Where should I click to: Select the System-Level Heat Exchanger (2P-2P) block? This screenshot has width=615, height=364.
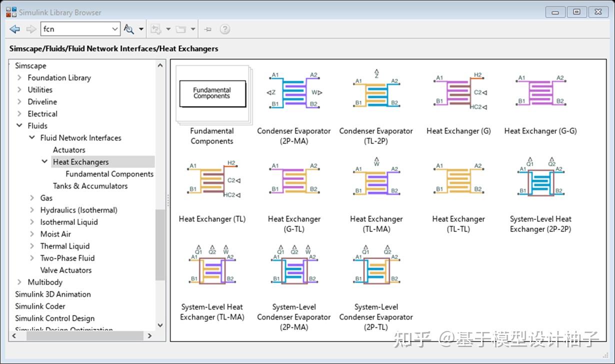point(540,180)
